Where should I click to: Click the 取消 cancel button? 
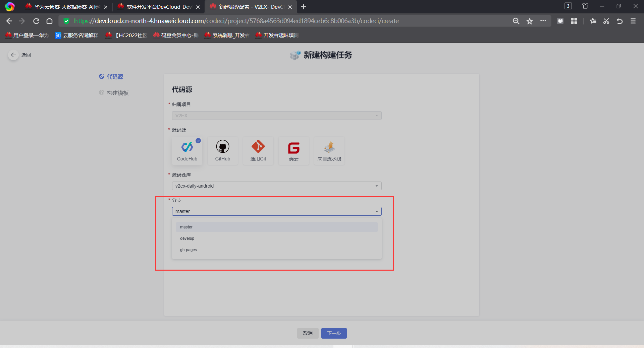[308, 333]
